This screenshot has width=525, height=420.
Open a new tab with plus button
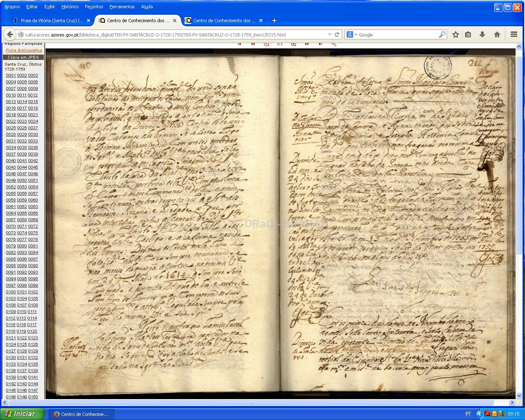pyautogui.click(x=274, y=21)
